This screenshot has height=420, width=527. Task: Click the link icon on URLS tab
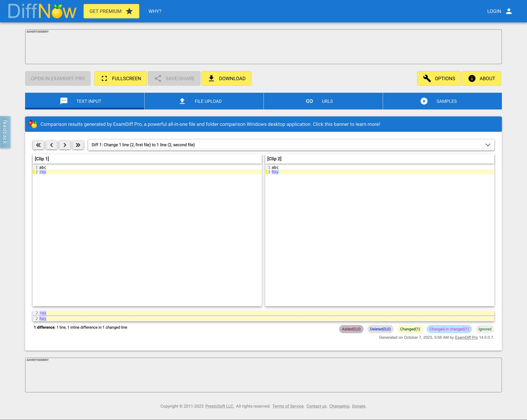point(309,101)
